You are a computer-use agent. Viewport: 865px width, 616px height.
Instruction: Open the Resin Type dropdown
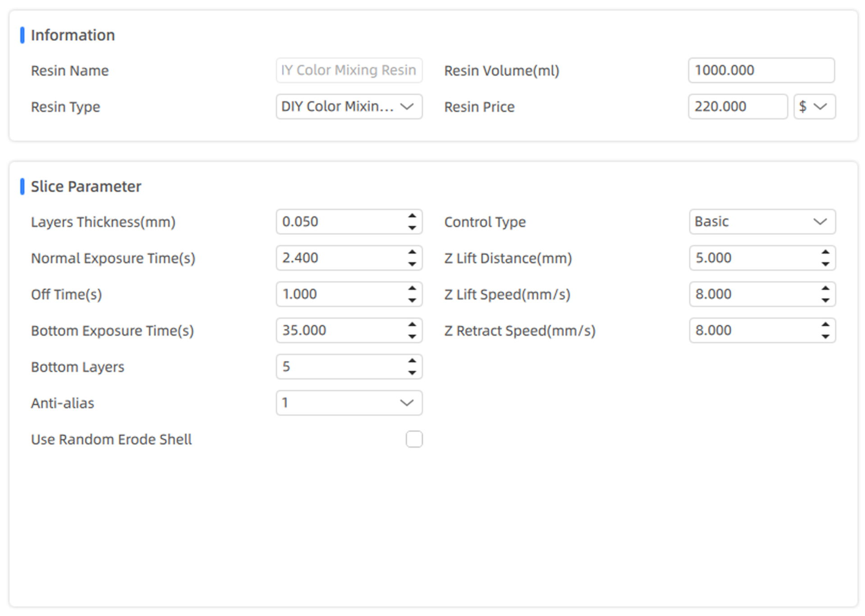[x=349, y=106]
